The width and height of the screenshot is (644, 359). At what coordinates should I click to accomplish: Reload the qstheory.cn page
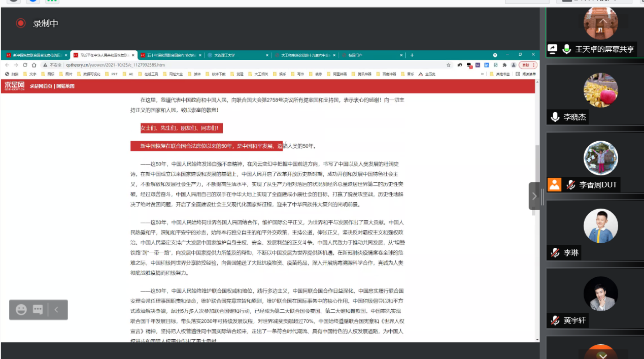tap(25, 65)
